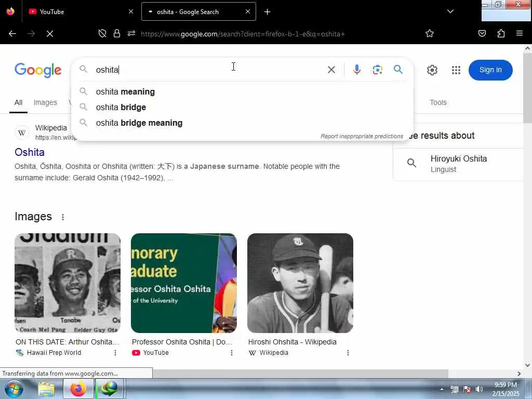Click the volume speaker tray icon
This screenshot has width=532, height=399.
pos(479,390)
